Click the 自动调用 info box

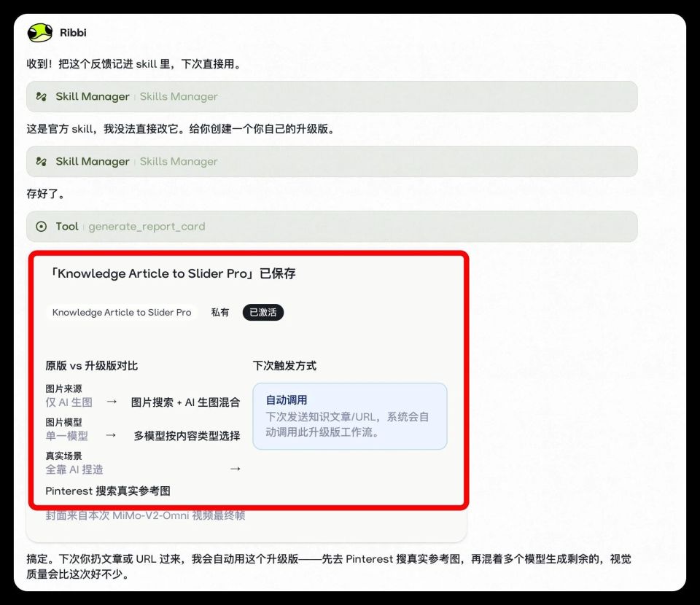coord(349,415)
